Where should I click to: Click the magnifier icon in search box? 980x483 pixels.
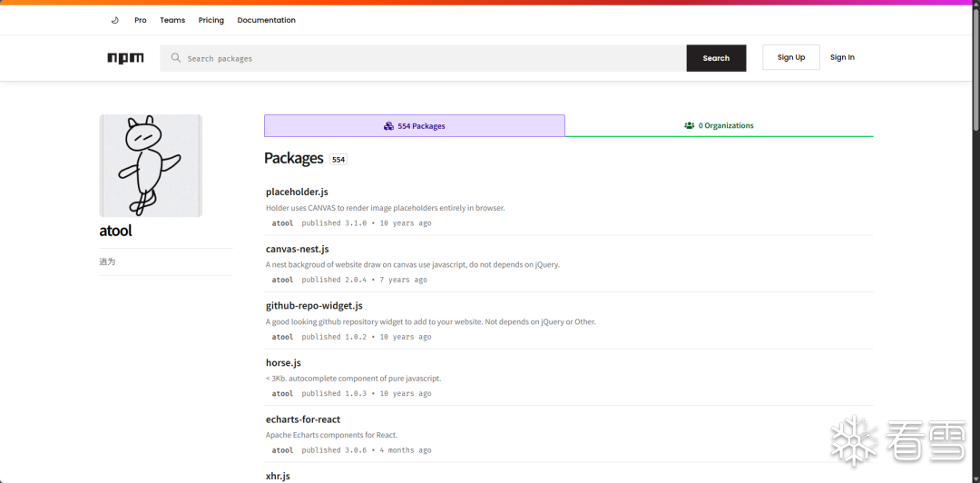[x=176, y=58]
